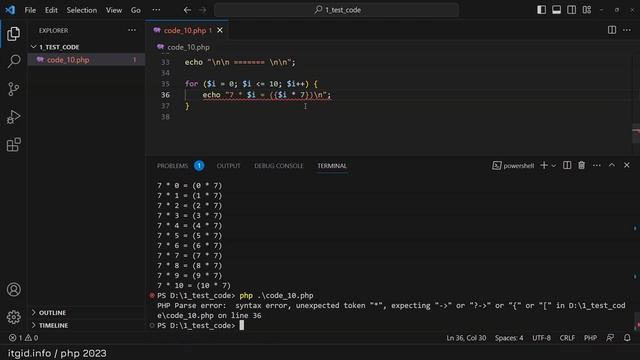Click the feedback icon in status bar

(x=610, y=338)
